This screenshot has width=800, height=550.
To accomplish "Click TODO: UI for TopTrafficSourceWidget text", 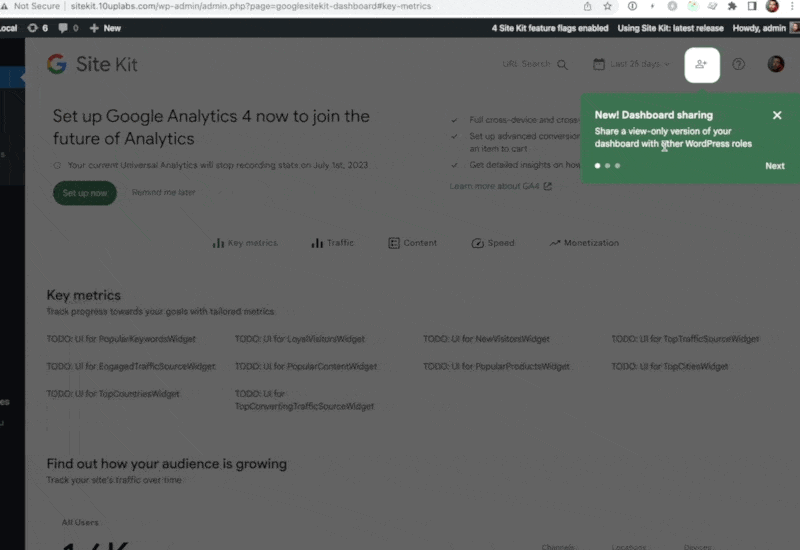I will click(685, 339).
